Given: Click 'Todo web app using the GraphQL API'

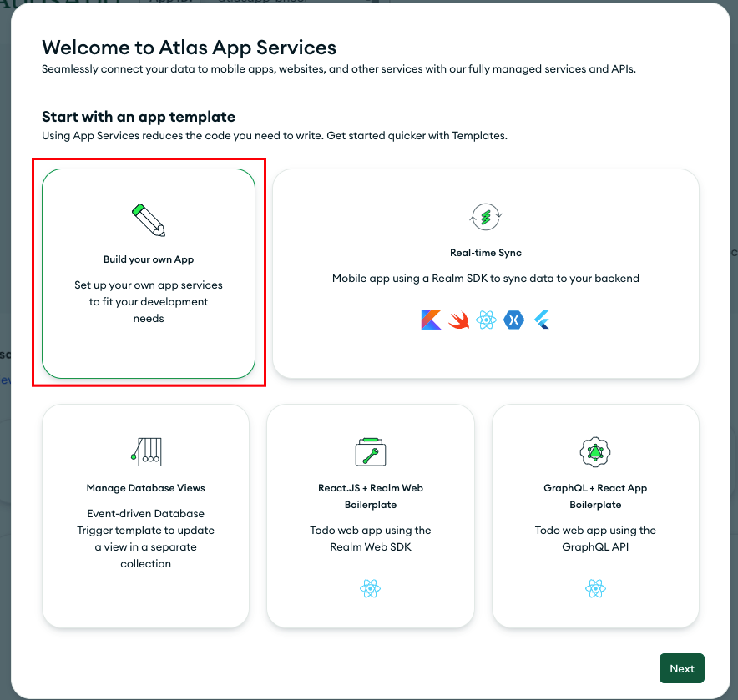Looking at the screenshot, I should point(595,538).
